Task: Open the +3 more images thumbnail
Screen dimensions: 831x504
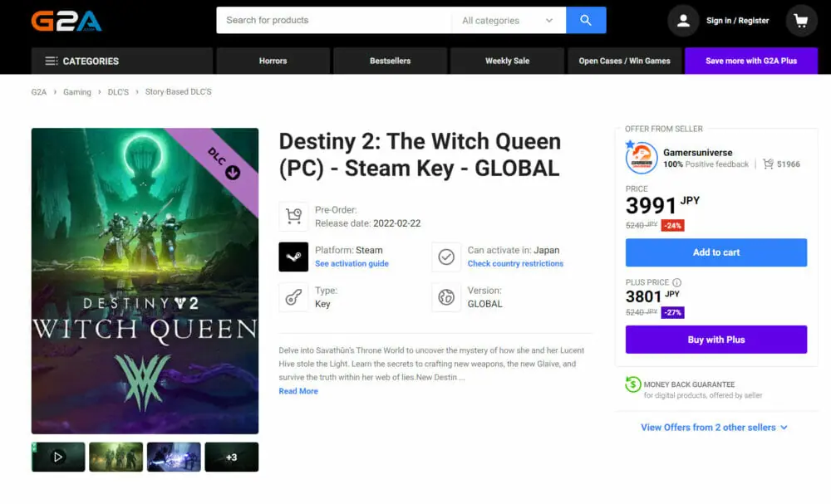Action: coord(231,457)
